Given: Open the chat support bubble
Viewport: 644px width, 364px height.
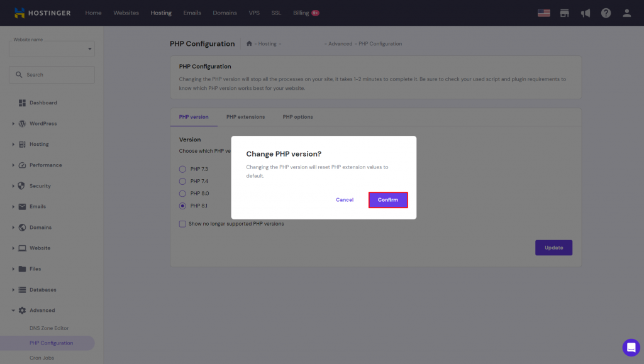Looking at the screenshot, I should pos(631,348).
